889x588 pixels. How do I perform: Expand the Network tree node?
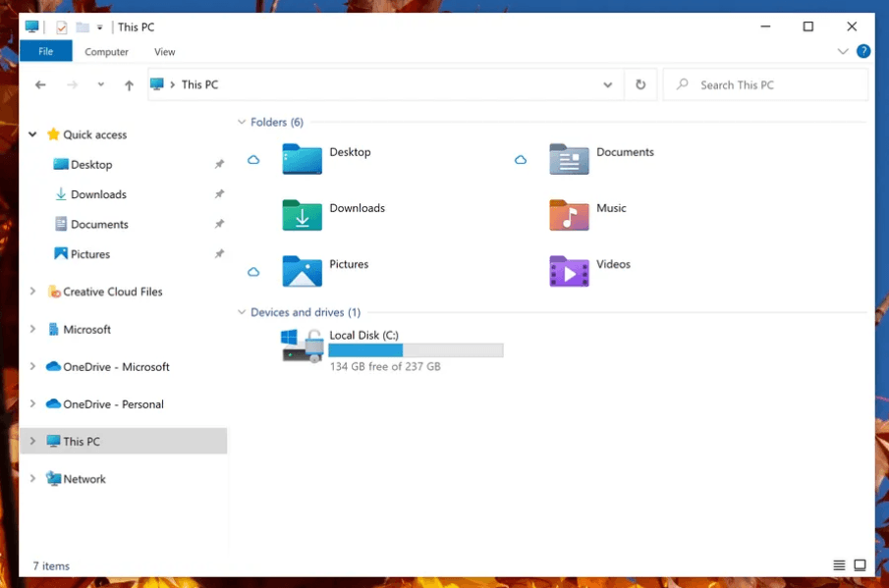pos(32,479)
